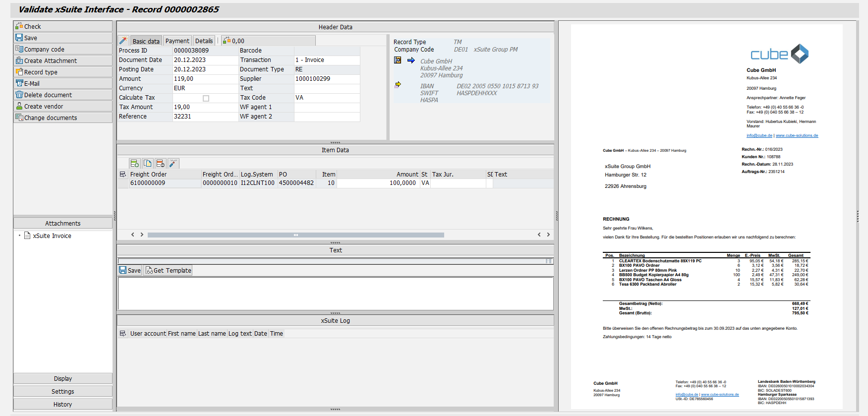Click the Document Date field

(205, 60)
